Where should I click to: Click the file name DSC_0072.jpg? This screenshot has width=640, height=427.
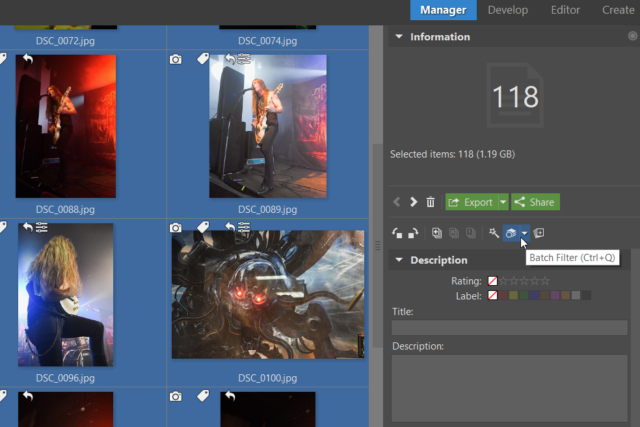click(x=65, y=41)
